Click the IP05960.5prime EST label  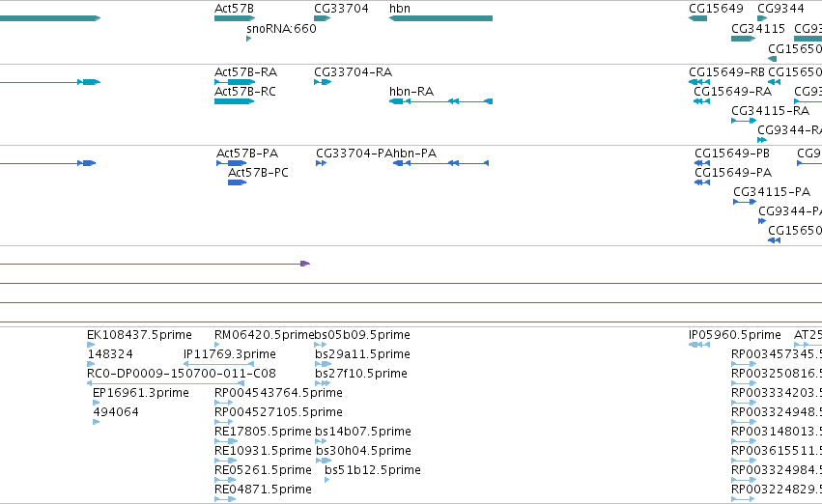pos(735,334)
